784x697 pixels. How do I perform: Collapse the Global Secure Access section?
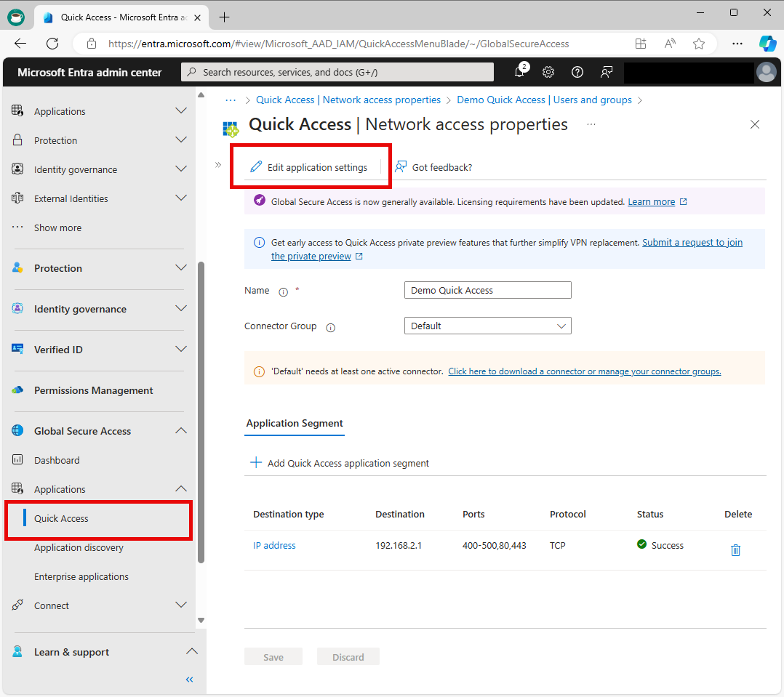click(181, 430)
